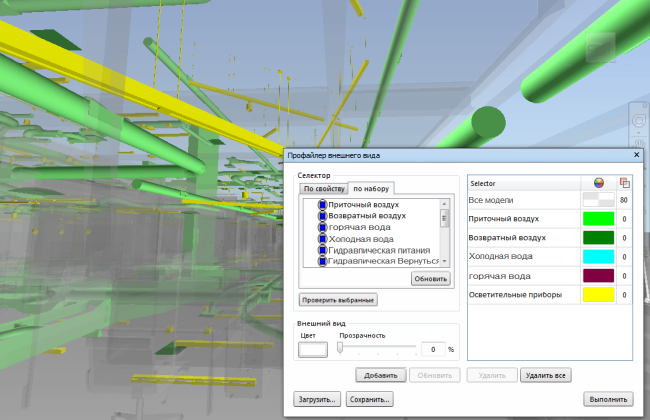Click the checkered swatch for Все модели

[598, 200]
